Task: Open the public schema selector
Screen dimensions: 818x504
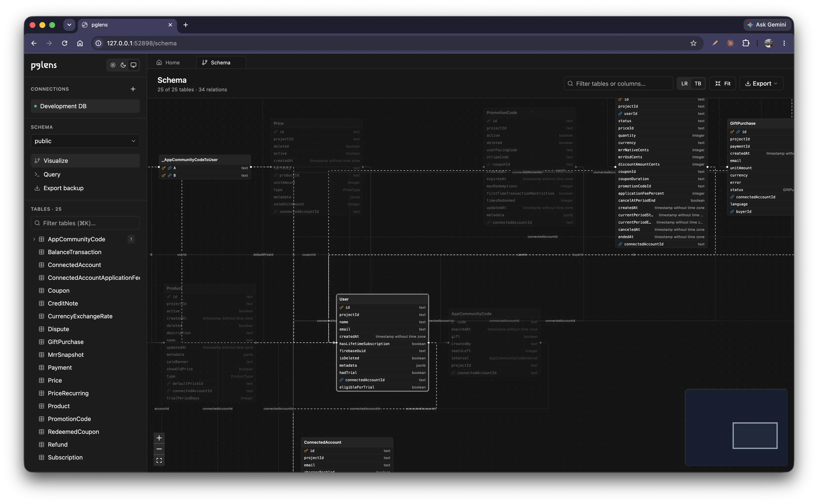Action: pyautogui.click(x=85, y=141)
